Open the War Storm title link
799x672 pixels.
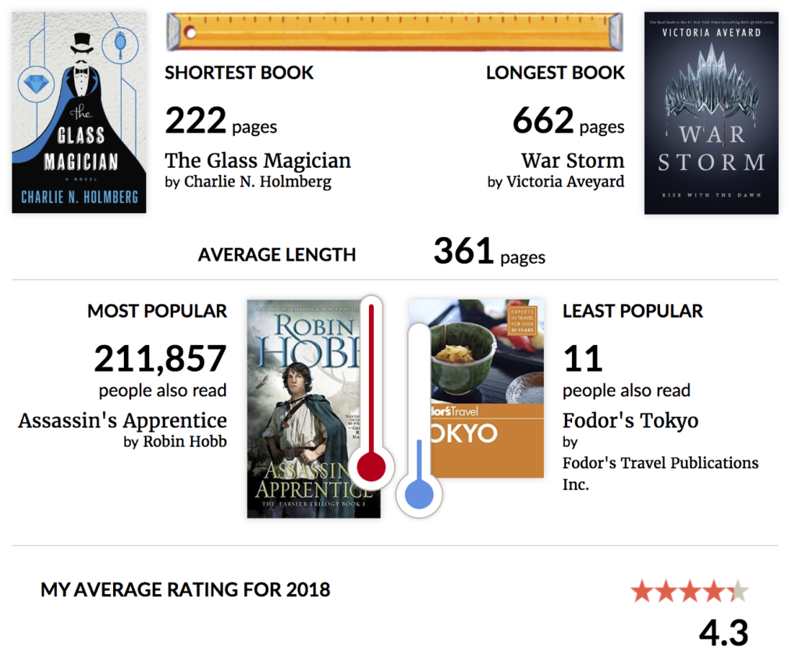(573, 161)
